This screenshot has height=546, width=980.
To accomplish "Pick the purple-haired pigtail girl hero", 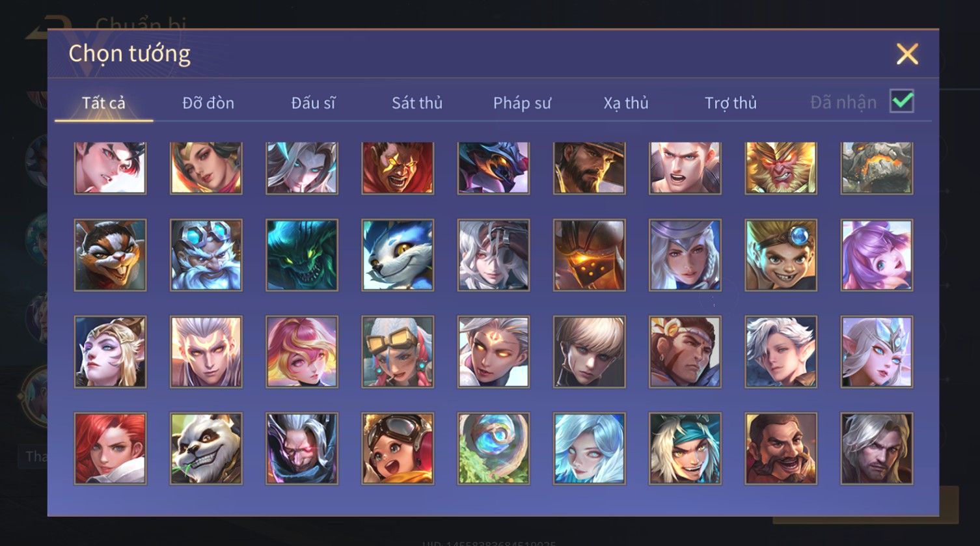I will [x=877, y=254].
